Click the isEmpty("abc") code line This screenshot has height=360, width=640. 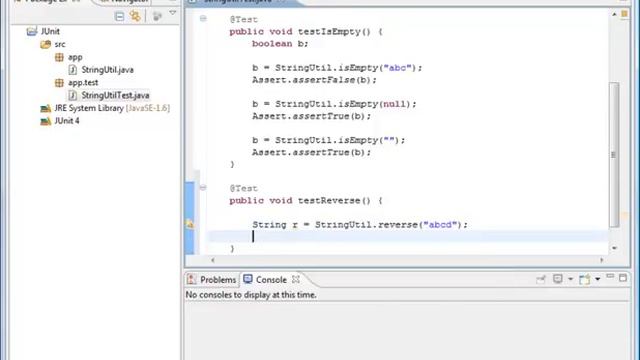(x=337, y=68)
